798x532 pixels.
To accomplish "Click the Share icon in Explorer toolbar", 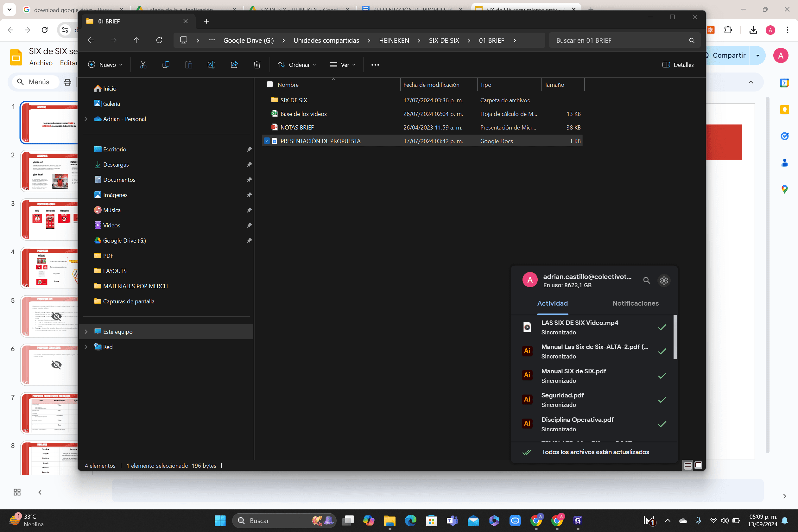I will click(x=234, y=65).
